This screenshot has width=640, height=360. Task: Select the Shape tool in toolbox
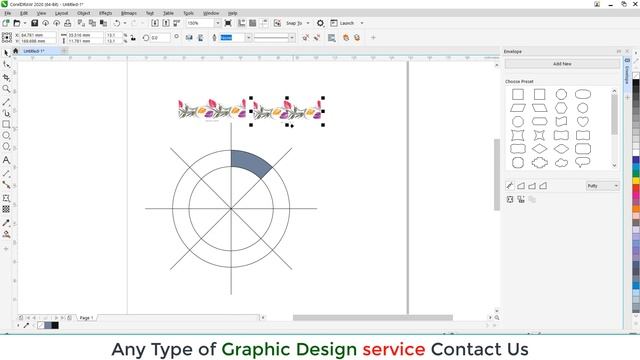pyautogui.click(x=6, y=65)
